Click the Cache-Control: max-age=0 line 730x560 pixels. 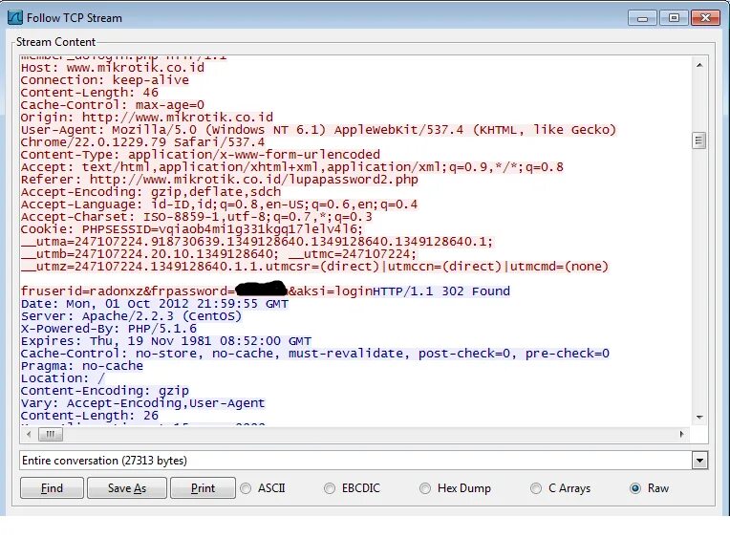click(x=112, y=105)
